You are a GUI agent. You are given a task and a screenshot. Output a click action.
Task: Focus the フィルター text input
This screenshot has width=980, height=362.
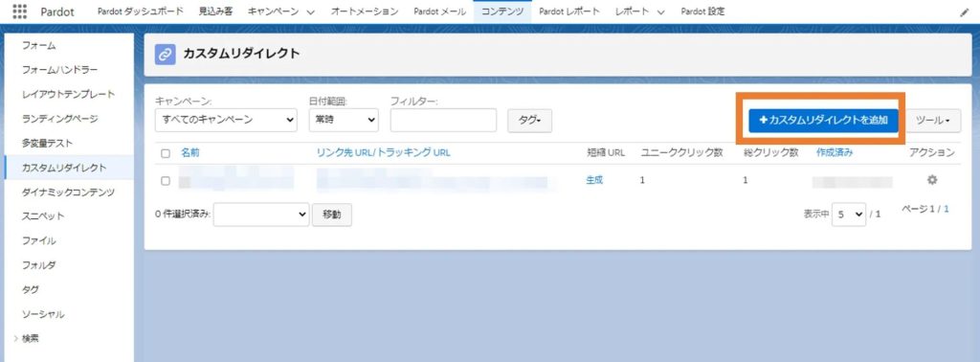point(443,120)
